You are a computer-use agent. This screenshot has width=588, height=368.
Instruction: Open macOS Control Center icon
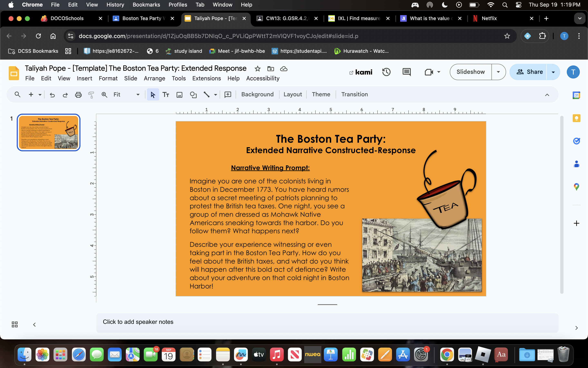pyautogui.click(x=518, y=5)
